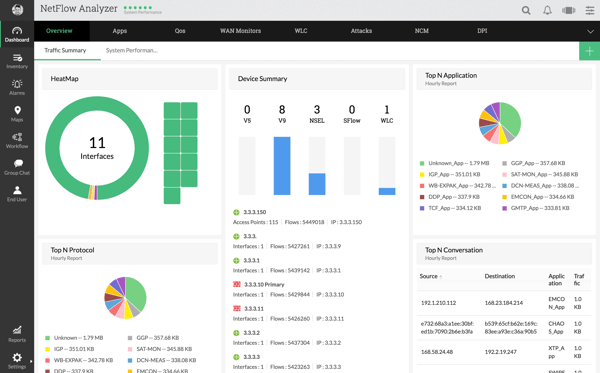Screen dimensions: 600x373
Task: Open device 3.3.3.1 link
Action: 252,261
